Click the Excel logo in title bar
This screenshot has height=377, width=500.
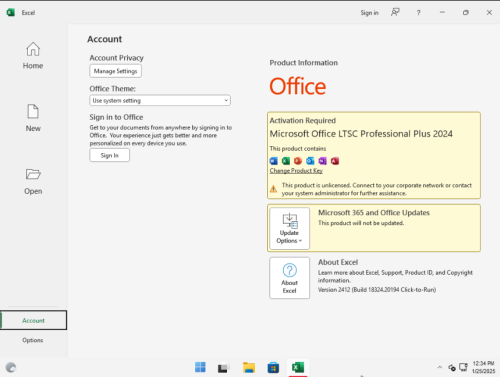11,13
